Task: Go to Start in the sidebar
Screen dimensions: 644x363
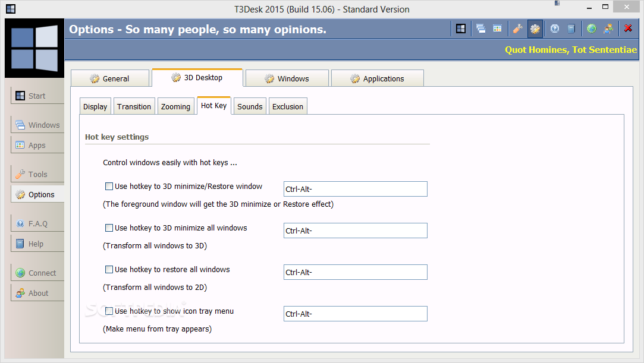Action: [37, 96]
